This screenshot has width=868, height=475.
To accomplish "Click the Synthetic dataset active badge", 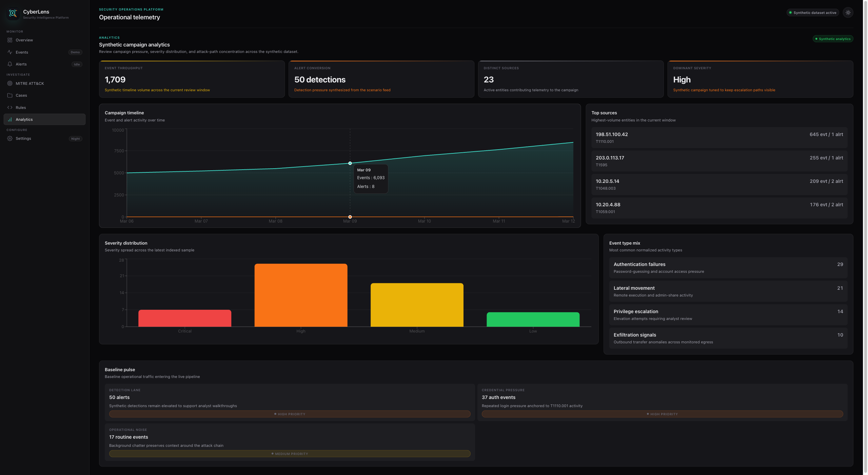I will tap(812, 13).
